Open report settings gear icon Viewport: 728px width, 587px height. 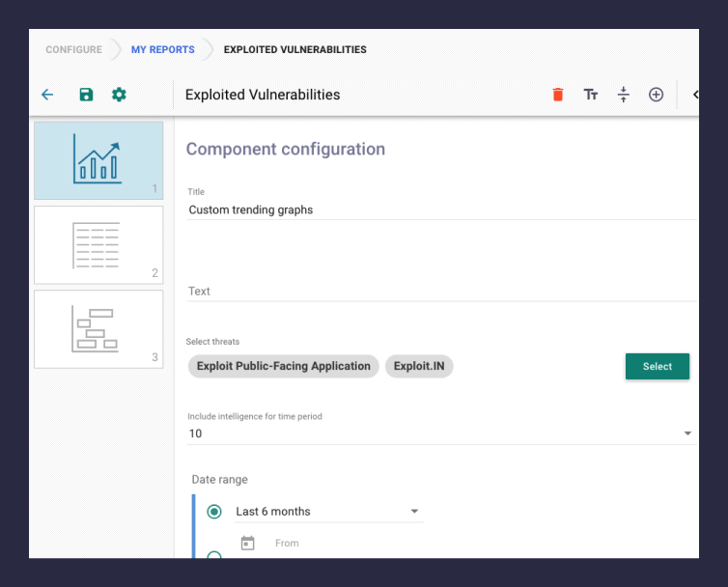point(119,95)
